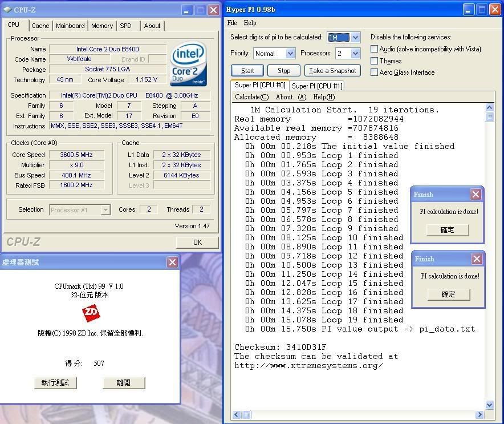Screen dimensions: 504x424
Task: Close the lower Finish dialog
Action: 477,259
